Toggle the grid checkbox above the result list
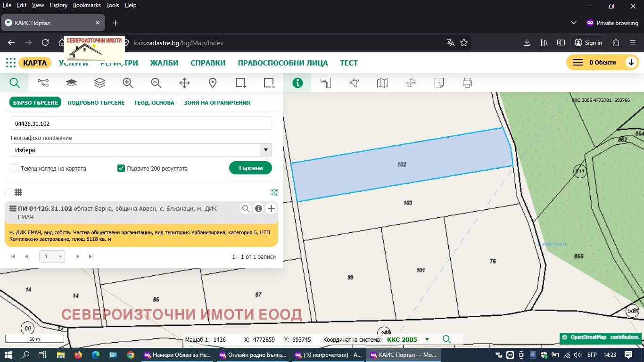 coord(8,192)
